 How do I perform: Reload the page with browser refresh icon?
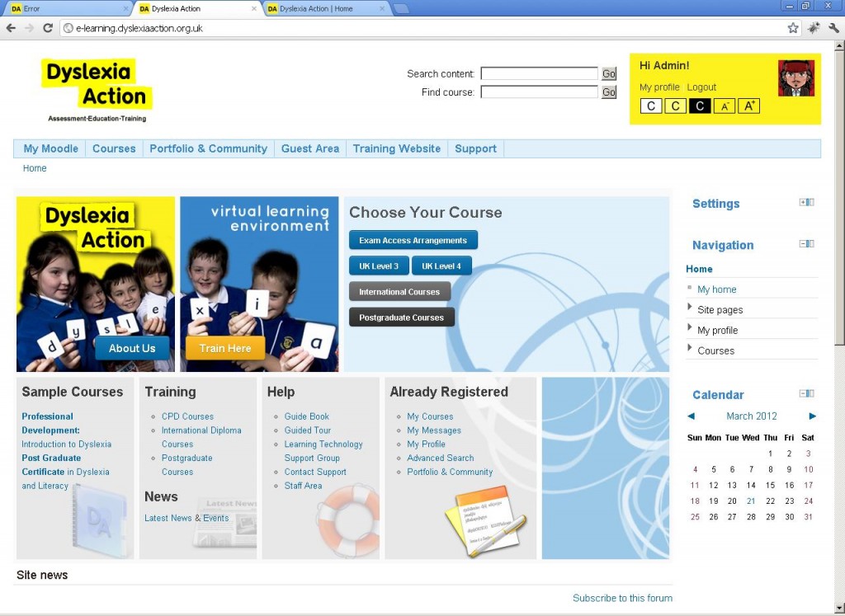[x=48, y=28]
